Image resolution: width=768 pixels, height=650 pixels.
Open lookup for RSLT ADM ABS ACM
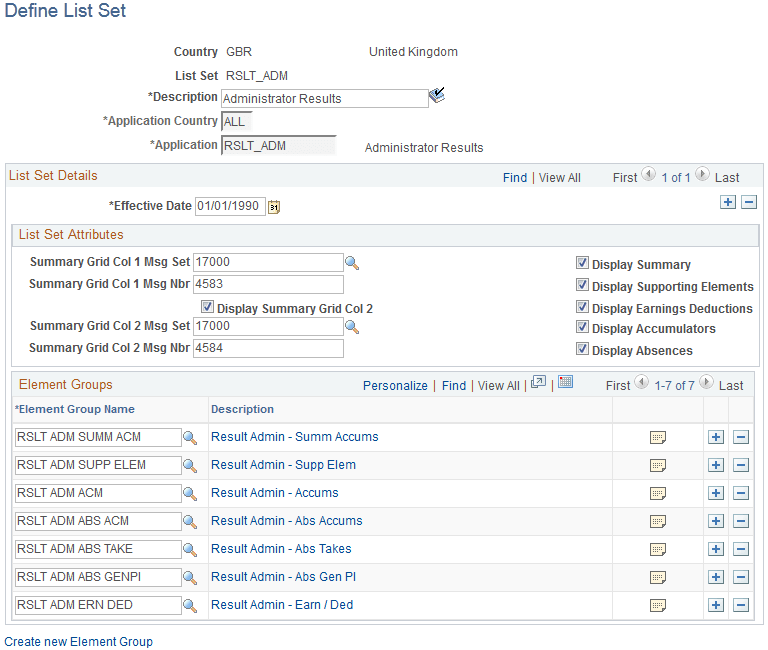pos(190,522)
